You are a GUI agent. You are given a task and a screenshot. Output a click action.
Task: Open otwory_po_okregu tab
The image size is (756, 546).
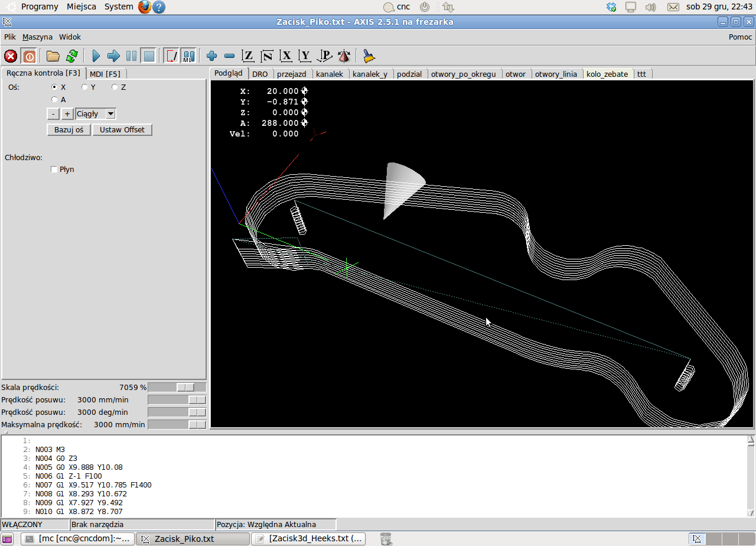pyautogui.click(x=464, y=74)
